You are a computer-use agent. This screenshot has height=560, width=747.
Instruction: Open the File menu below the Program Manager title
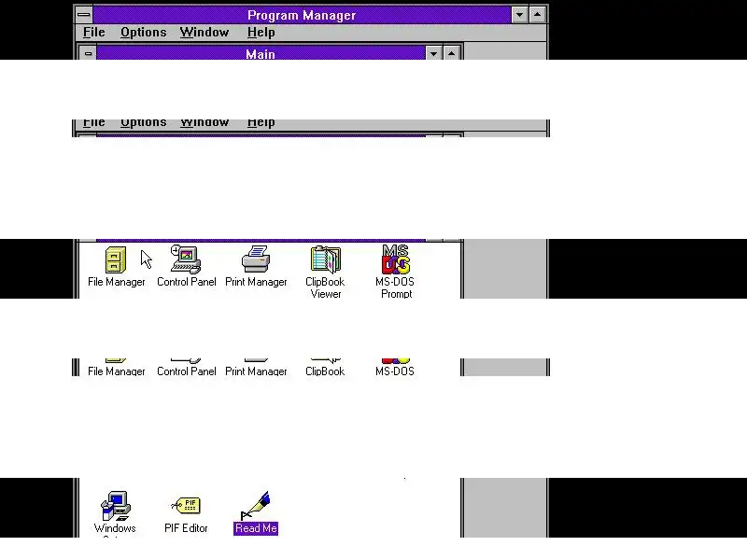[x=94, y=33]
